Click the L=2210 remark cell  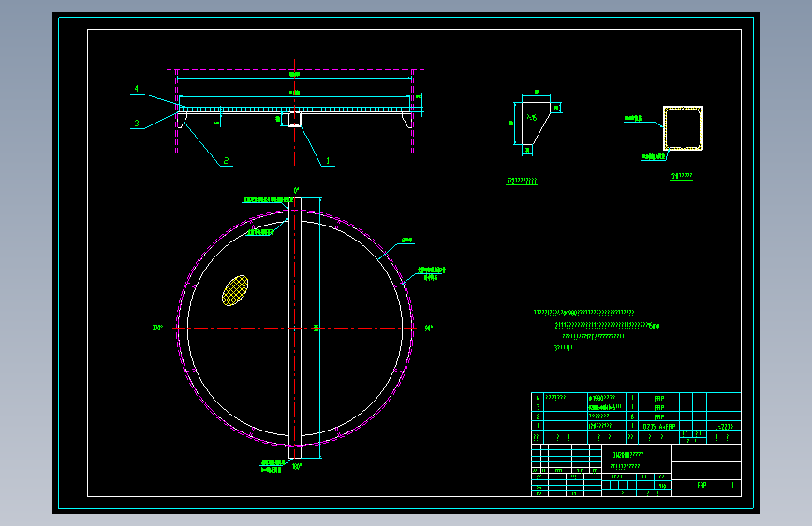pos(724,427)
